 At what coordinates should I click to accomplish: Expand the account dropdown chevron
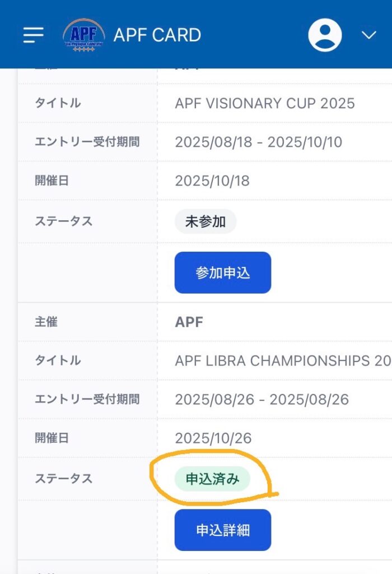coord(368,35)
